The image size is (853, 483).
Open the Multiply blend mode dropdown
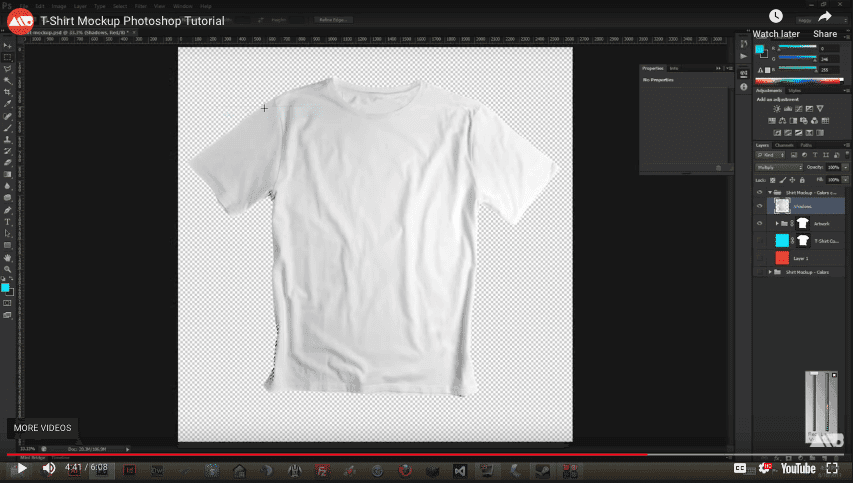(779, 168)
